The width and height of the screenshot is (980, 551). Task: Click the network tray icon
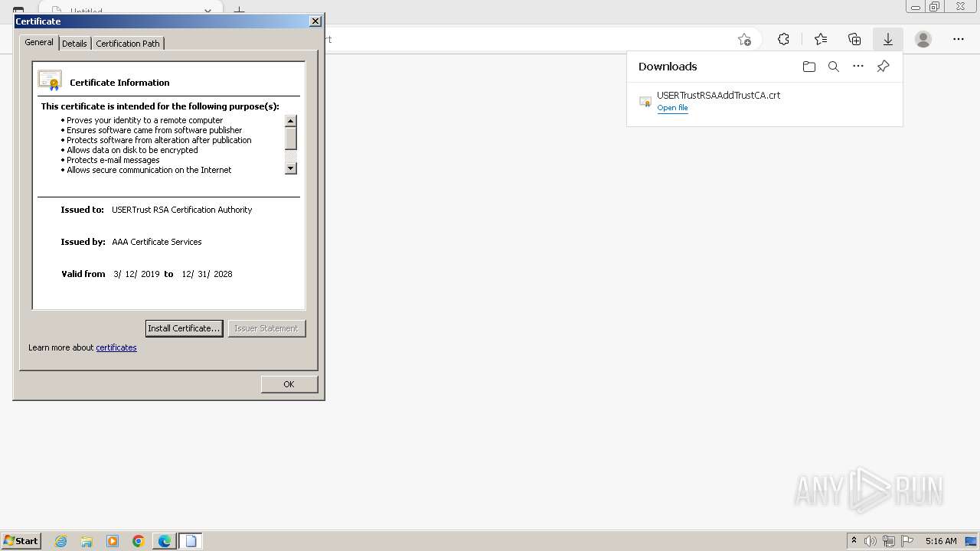pos(889,541)
